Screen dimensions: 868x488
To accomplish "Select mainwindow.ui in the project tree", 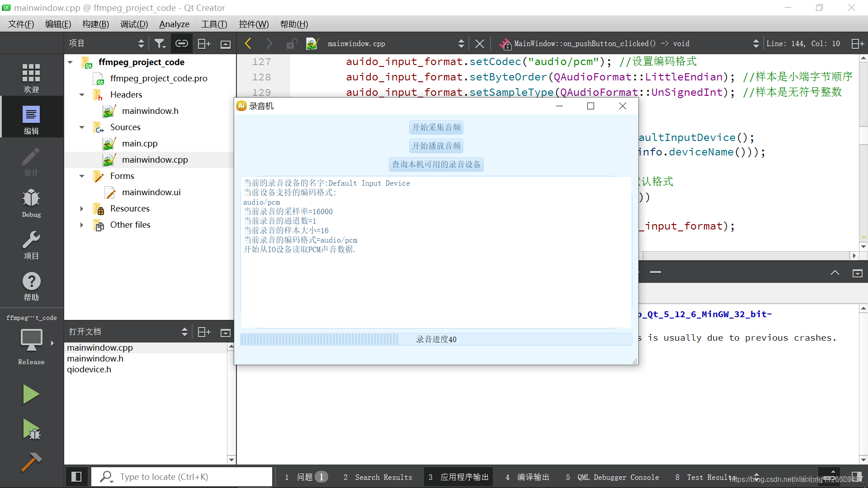I will [x=151, y=192].
